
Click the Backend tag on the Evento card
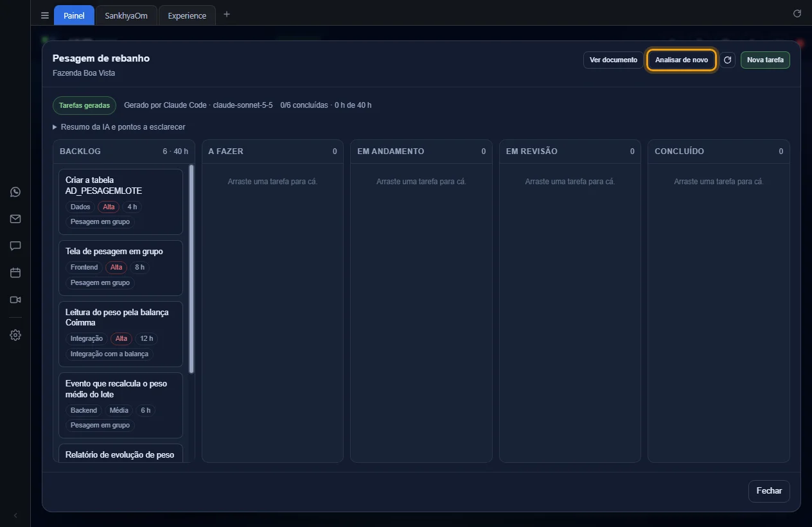pyautogui.click(x=84, y=410)
